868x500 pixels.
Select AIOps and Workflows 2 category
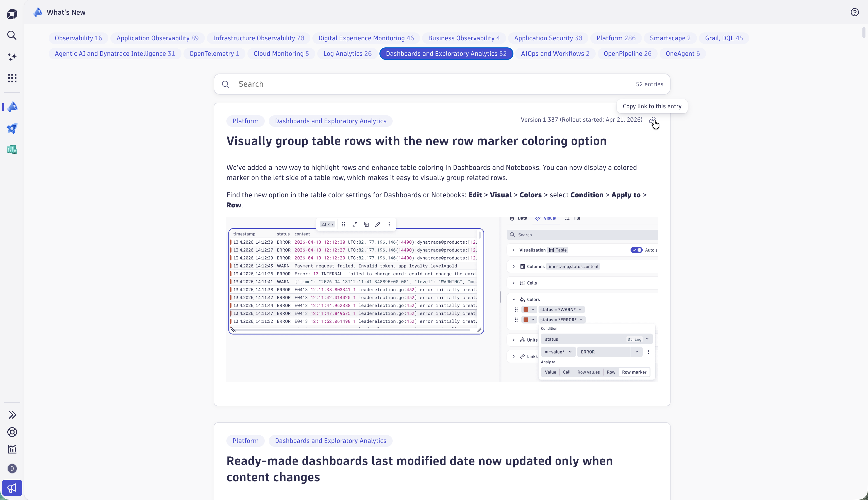pos(555,53)
